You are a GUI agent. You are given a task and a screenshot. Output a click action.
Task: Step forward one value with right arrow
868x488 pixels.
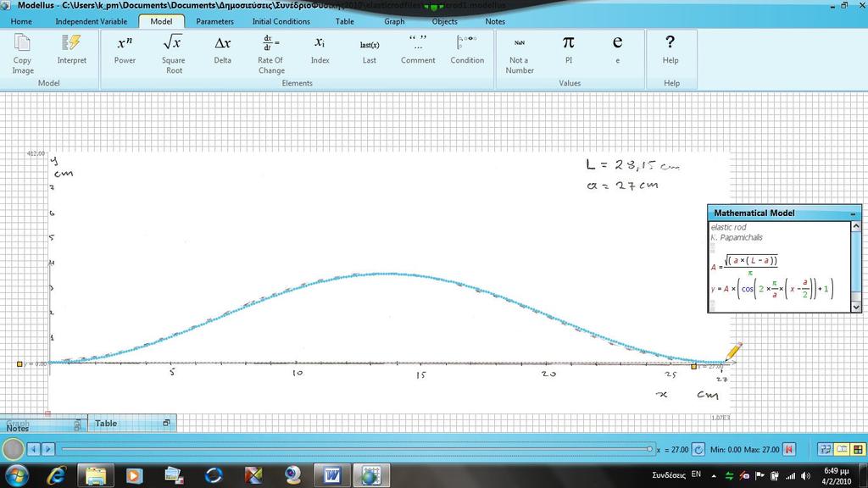click(x=48, y=449)
